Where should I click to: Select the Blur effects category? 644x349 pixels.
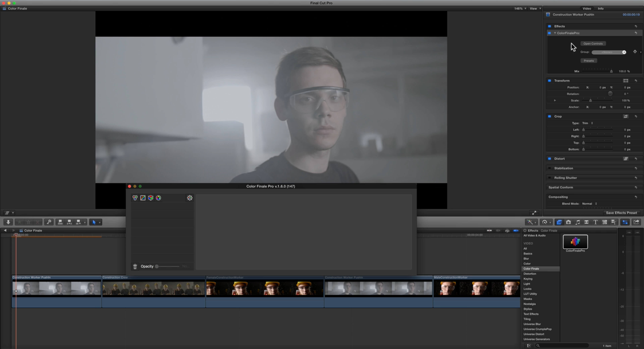click(x=526, y=259)
